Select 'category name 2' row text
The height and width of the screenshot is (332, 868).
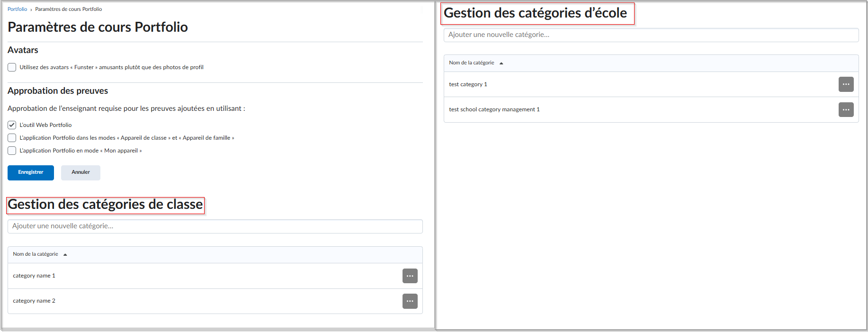pos(34,301)
